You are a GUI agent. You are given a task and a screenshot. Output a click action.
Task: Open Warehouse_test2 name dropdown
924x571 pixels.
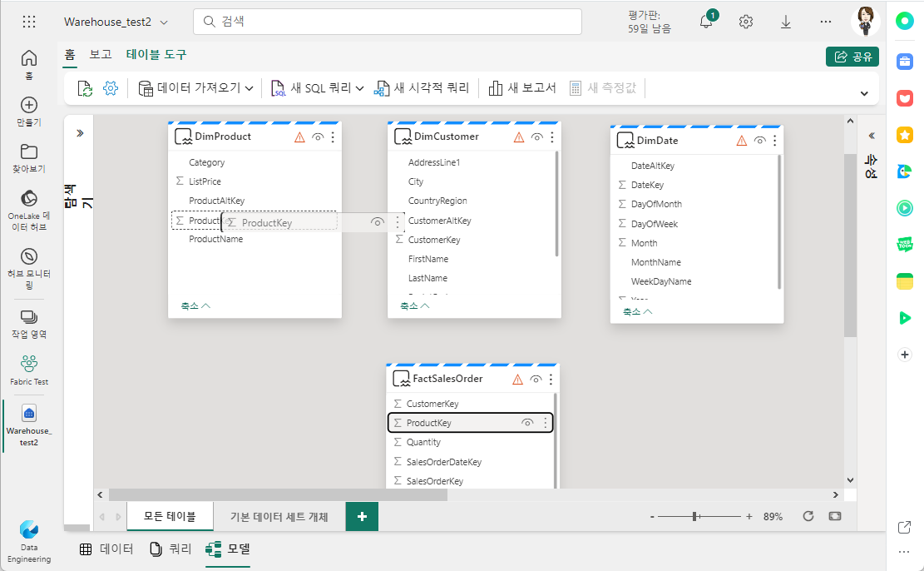(x=164, y=22)
